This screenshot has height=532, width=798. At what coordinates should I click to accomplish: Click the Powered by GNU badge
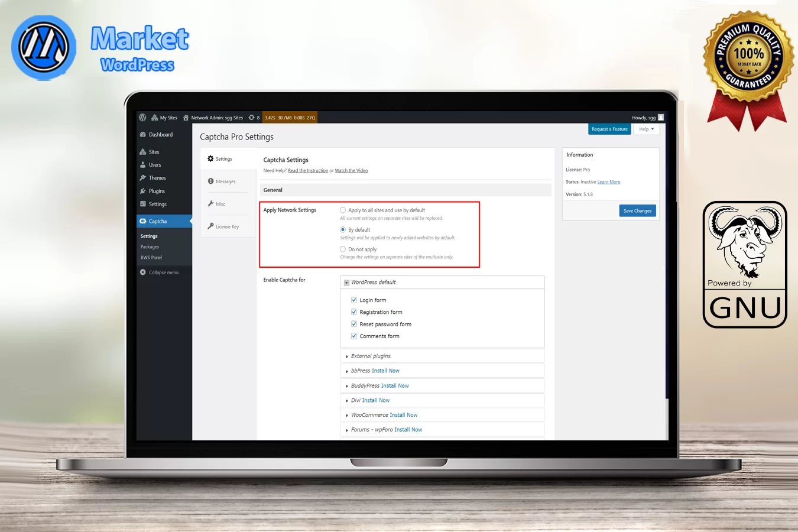pos(745,264)
